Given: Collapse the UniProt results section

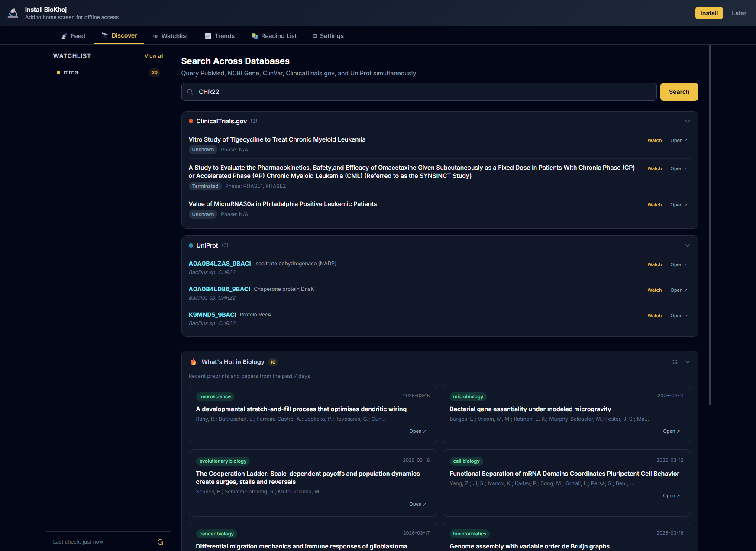Looking at the screenshot, I should [x=687, y=245].
